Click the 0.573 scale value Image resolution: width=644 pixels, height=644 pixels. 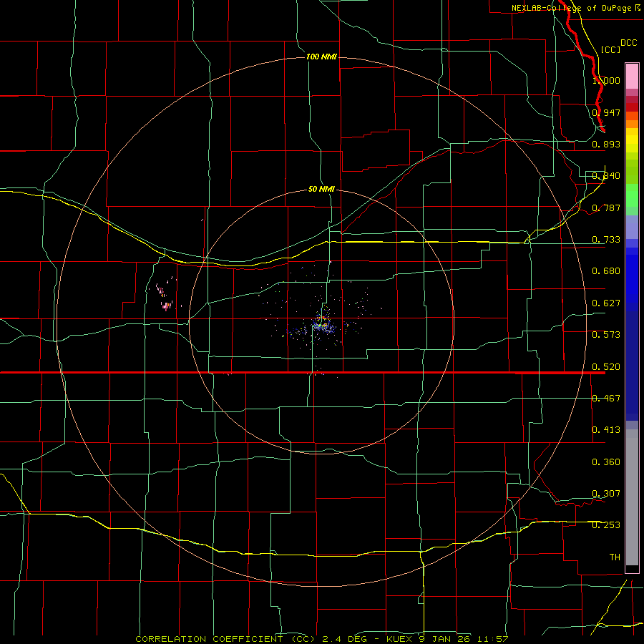point(606,335)
